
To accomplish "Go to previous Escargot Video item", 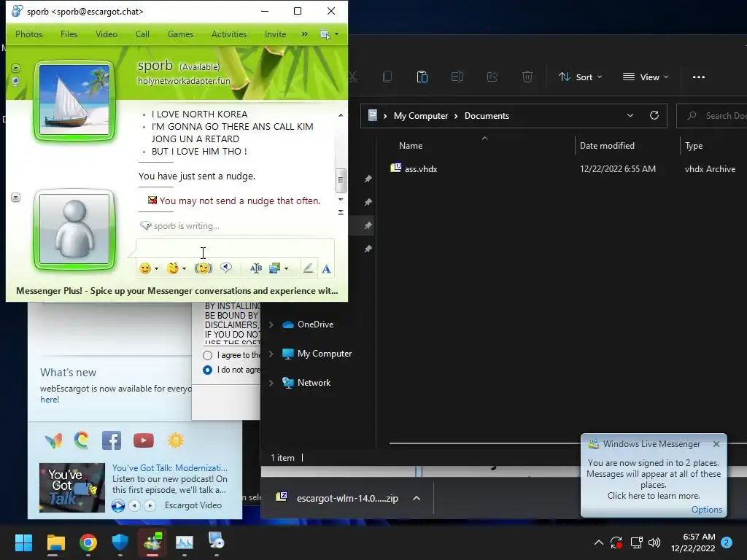I will (135, 505).
